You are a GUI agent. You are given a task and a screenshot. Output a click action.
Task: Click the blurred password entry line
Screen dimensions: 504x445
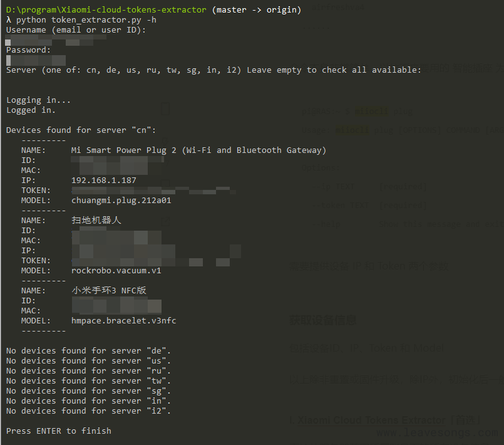pyautogui.click(x=36, y=60)
